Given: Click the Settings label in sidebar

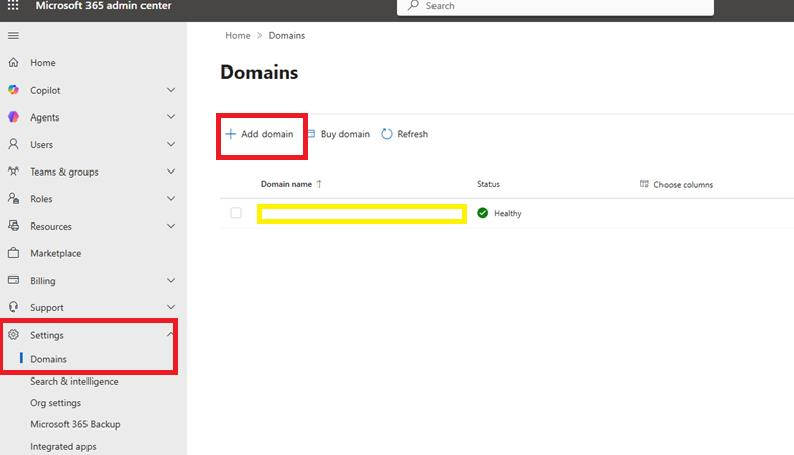Looking at the screenshot, I should (47, 335).
